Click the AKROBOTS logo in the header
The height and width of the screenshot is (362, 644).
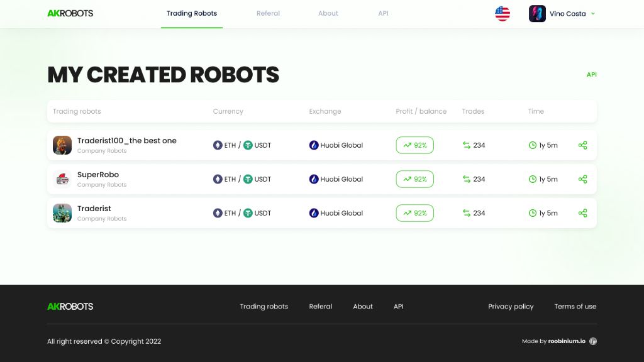(70, 13)
